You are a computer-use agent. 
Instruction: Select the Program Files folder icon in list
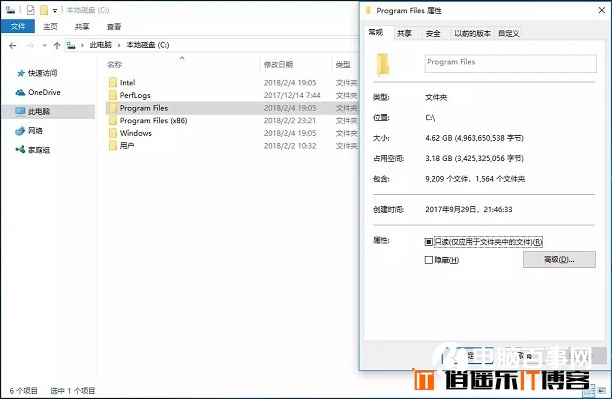tap(113, 108)
